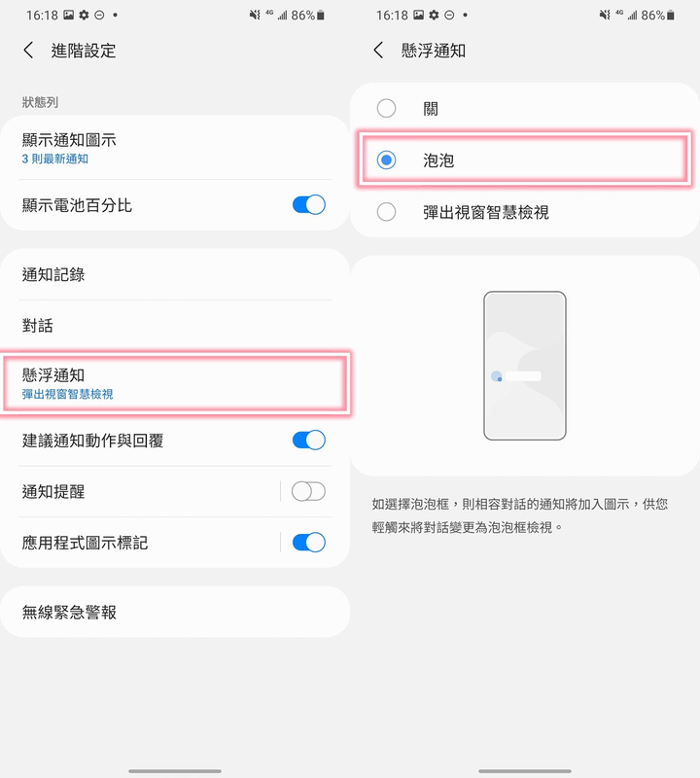Select the 彈出視窗智慧檢視 option
The height and width of the screenshot is (778, 700).
pos(386,210)
